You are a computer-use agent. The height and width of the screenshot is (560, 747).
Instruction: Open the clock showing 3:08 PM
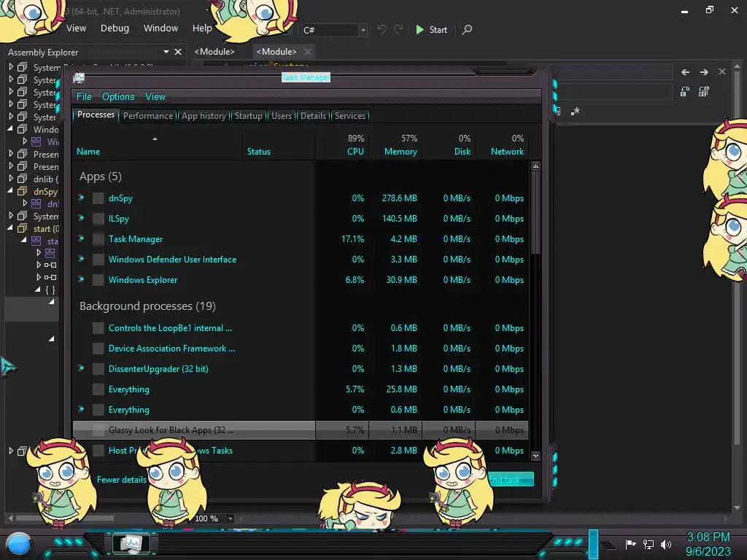[708, 544]
